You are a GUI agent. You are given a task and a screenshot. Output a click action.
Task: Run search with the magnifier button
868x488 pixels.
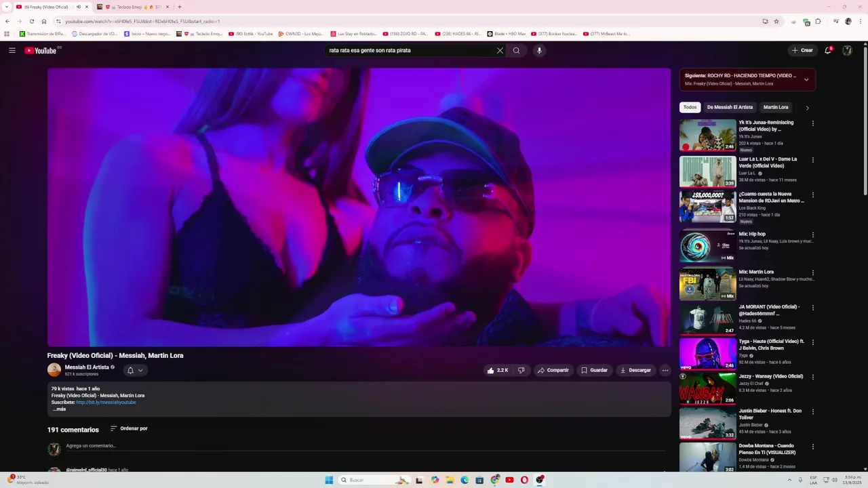click(516, 50)
